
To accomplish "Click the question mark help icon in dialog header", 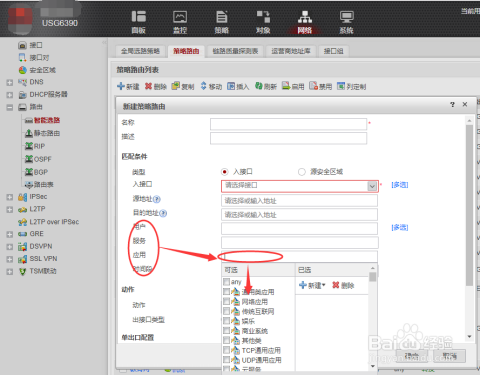I will [x=452, y=105].
